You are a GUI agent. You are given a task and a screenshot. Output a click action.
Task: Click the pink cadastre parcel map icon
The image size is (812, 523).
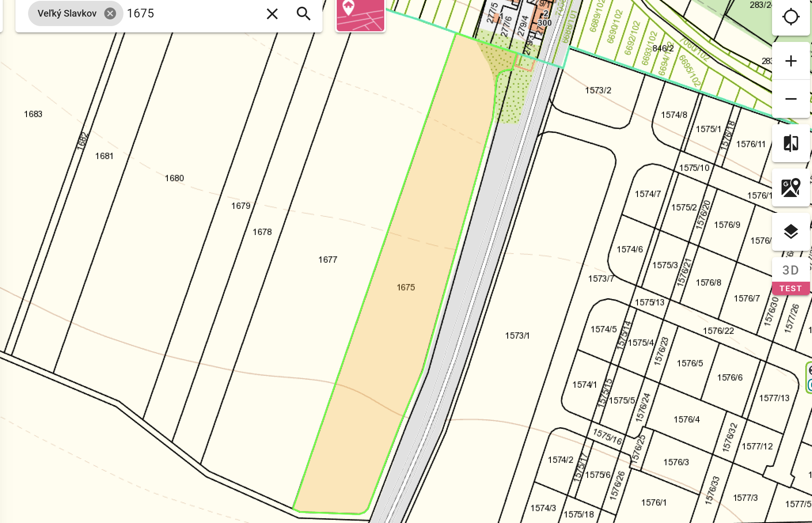coord(360,15)
